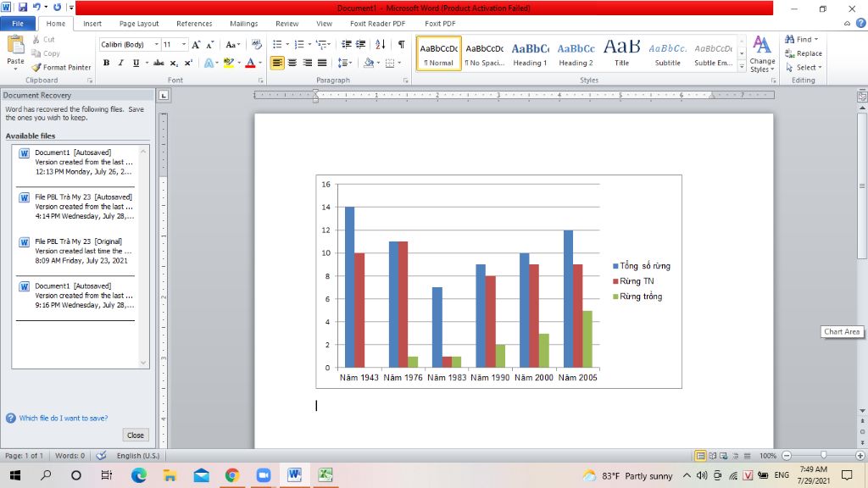Switch to the Page Layout tab

tap(139, 23)
